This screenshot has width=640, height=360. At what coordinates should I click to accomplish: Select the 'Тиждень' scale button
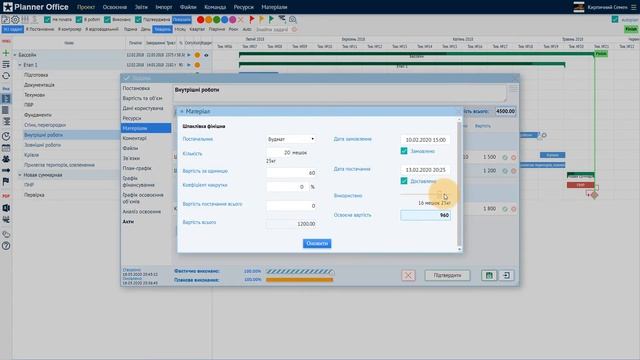pos(162,29)
